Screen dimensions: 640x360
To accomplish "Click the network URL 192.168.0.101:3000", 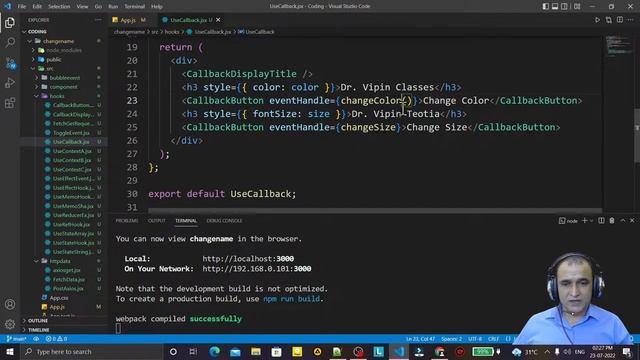I will coord(257,269).
